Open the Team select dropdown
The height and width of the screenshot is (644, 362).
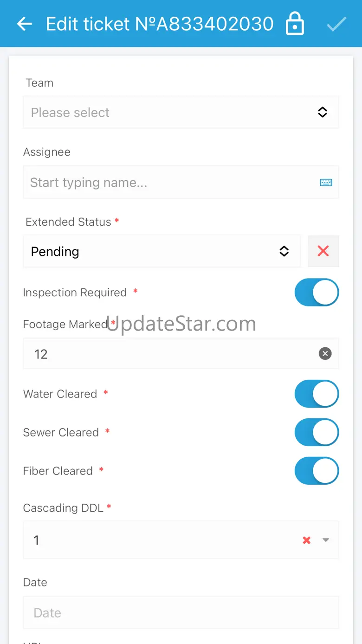(x=172, y=112)
